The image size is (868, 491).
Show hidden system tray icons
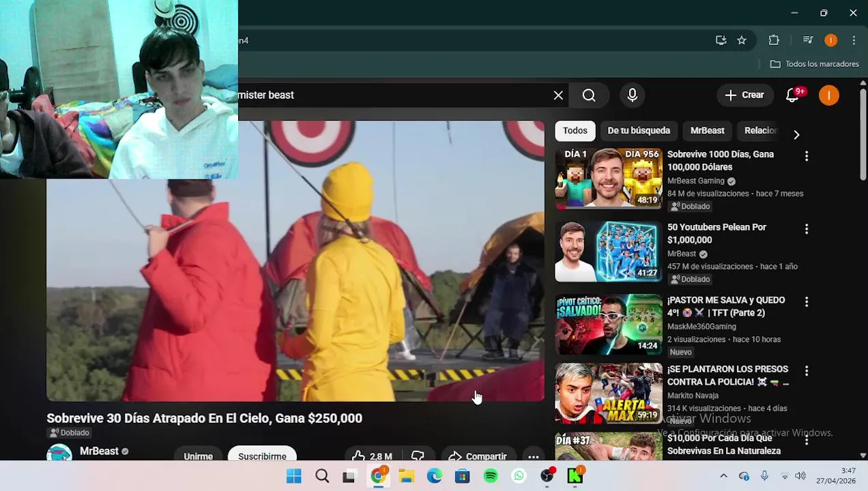(x=723, y=476)
